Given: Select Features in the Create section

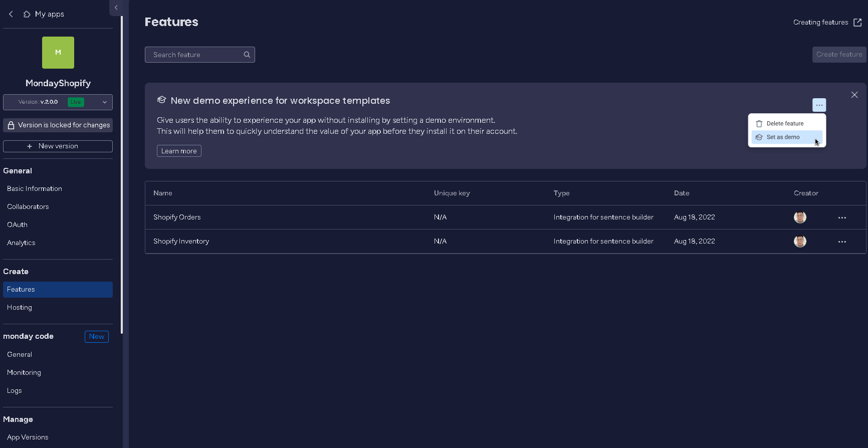Looking at the screenshot, I should tap(58, 290).
